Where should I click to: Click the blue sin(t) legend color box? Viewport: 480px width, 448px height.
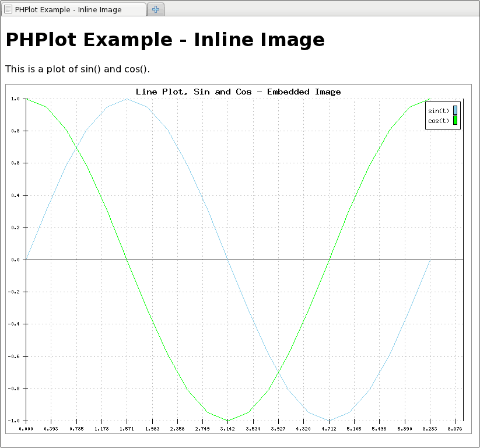pos(456,110)
